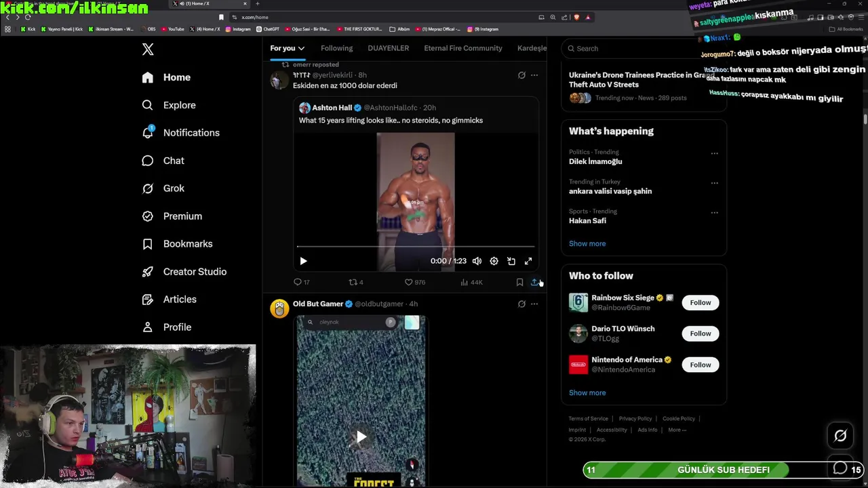Click the yerlivekirli profile avatar
This screenshot has width=868, height=488.
pyautogui.click(x=279, y=80)
